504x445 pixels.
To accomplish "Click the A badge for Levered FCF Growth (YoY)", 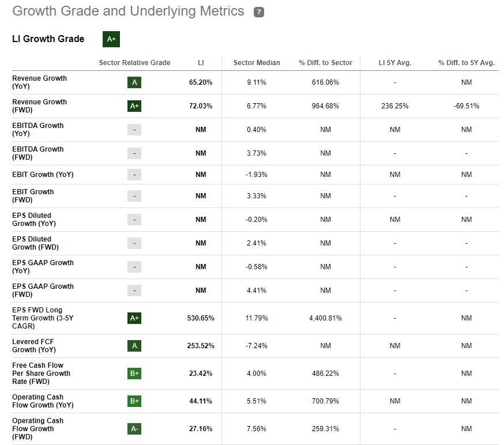I will point(134,346).
